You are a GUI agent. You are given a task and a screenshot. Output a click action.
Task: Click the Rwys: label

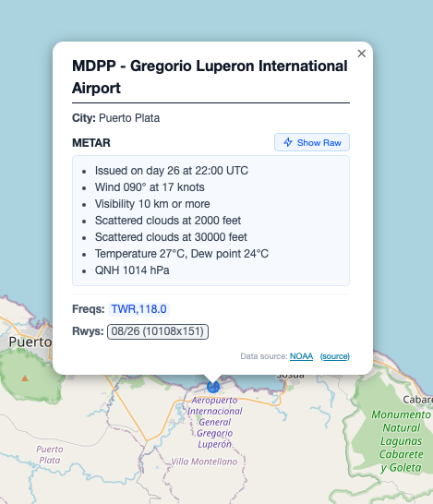point(88,331)
